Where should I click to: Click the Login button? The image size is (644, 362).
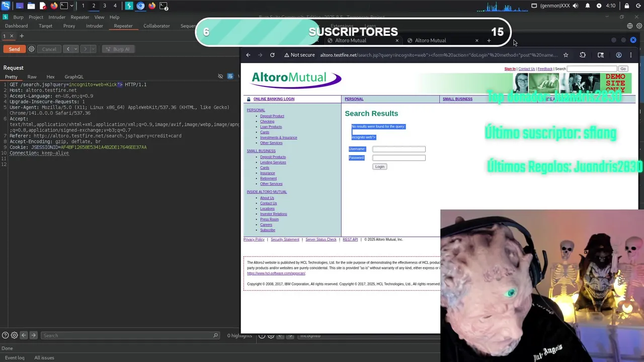(380, 167)
